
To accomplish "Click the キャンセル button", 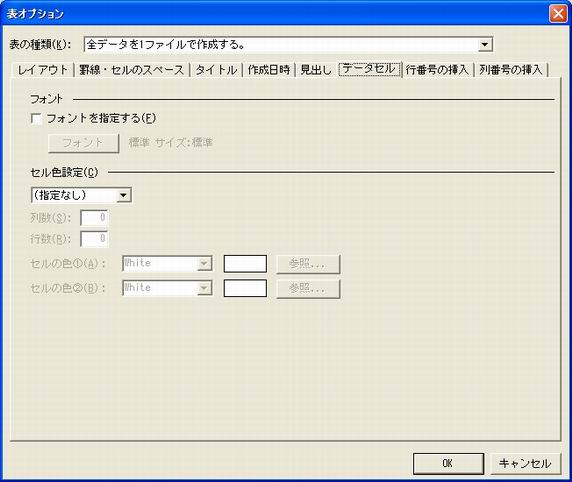I will click(x=525, y=463).
